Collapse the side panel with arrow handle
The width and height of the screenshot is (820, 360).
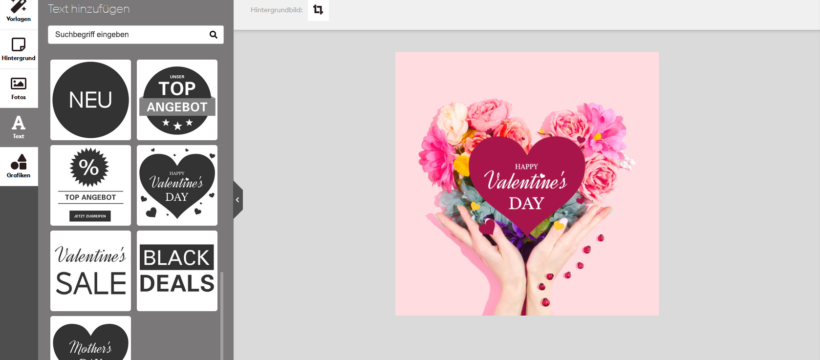coord(237,199)
